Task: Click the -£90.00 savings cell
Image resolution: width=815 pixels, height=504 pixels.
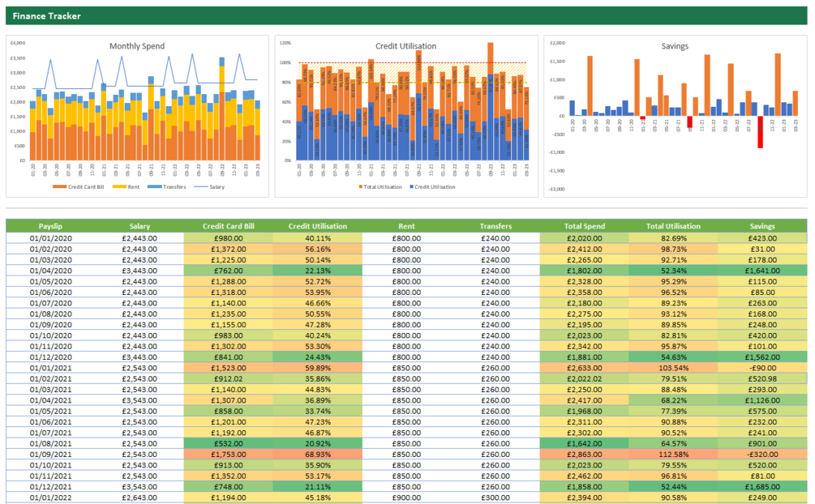Action: 762,368
